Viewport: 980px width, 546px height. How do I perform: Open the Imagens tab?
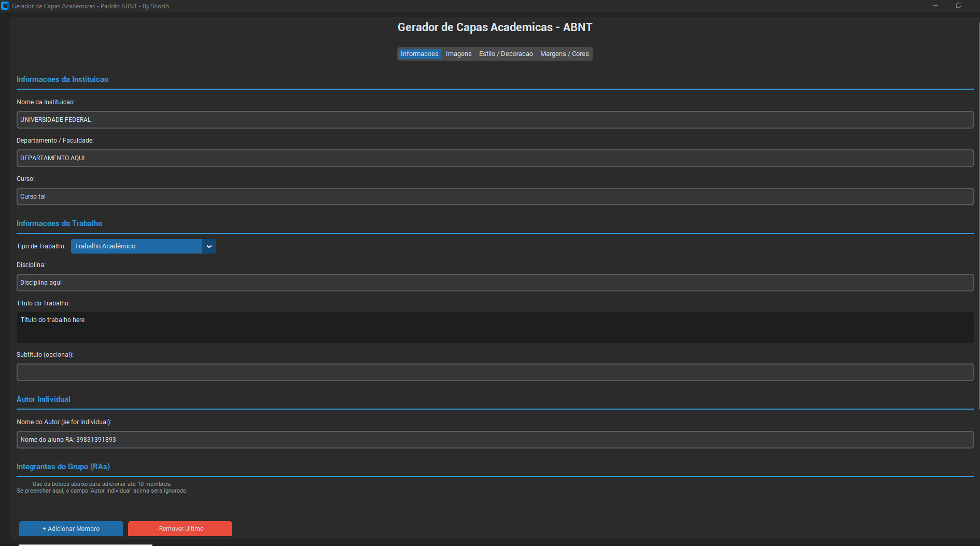[458, 54]
